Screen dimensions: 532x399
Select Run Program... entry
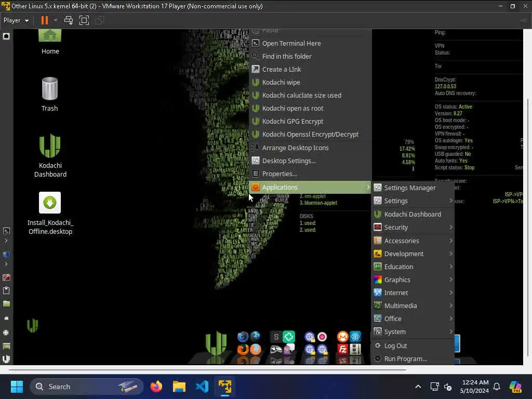tap(413, 358)
